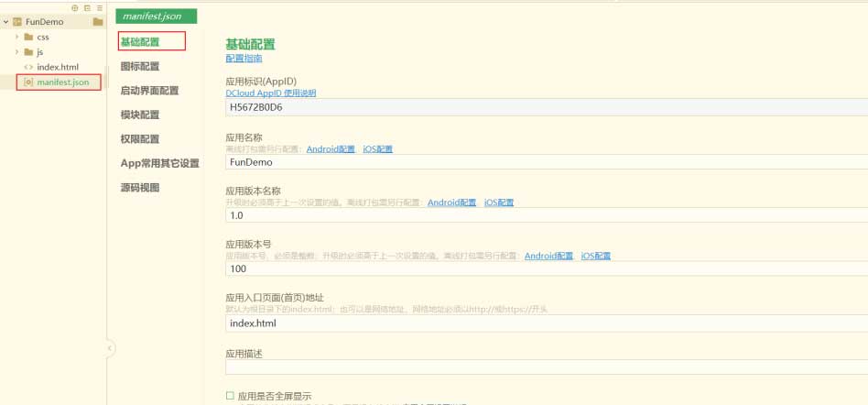Image resolution: width=868 pixels, height=405 pixels.
Task: Open Android配置 link under 应用名称
Action: pos(331,149)
